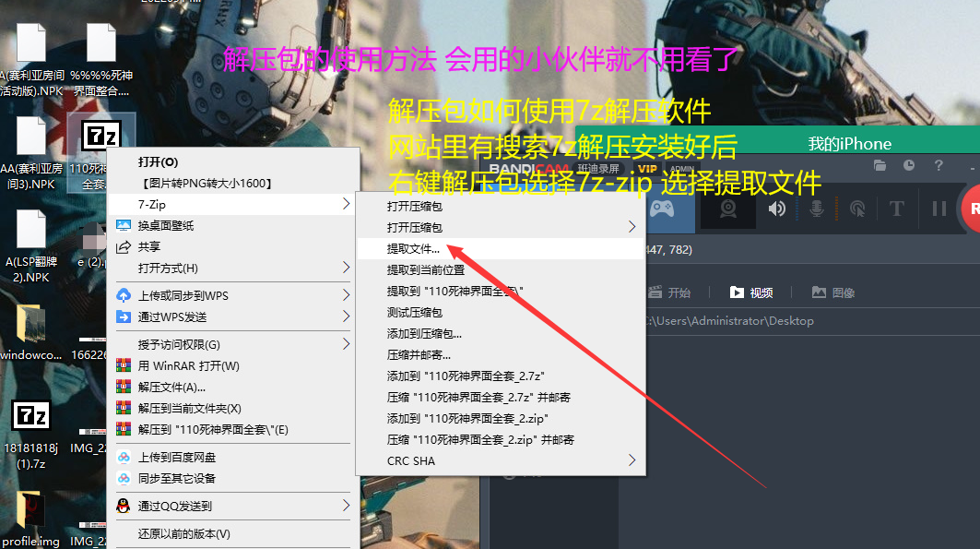Choose 压缩并邮寄... in 7-Zip submenu
This screenshot has height=549, width=980.
pos(501,355)
